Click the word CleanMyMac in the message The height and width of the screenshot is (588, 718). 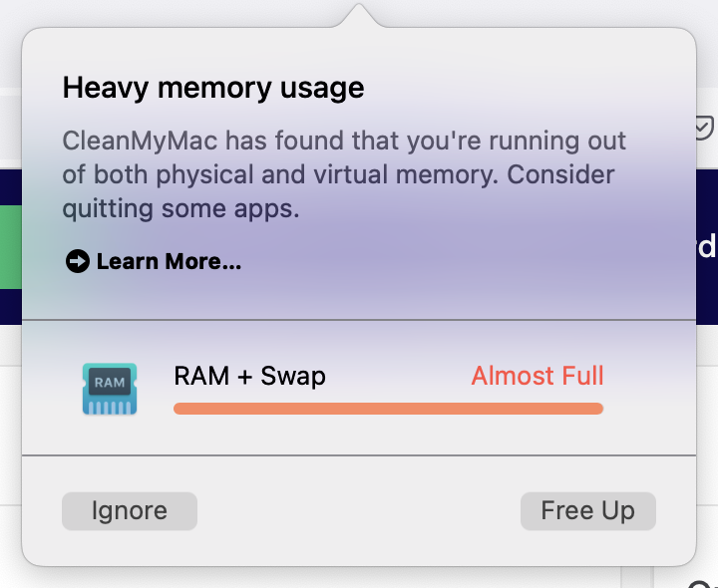pyautogui.click(x=140, y=141)
